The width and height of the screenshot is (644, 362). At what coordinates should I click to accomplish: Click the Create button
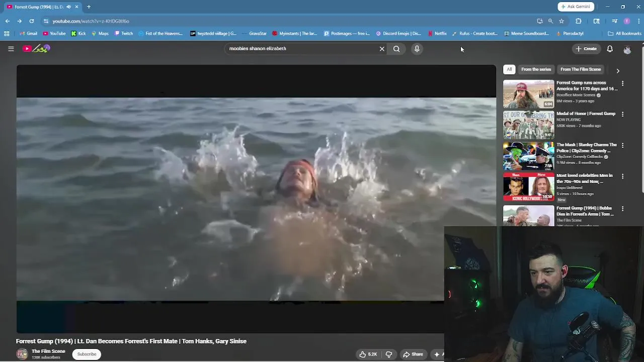click(x=586, y=49)
